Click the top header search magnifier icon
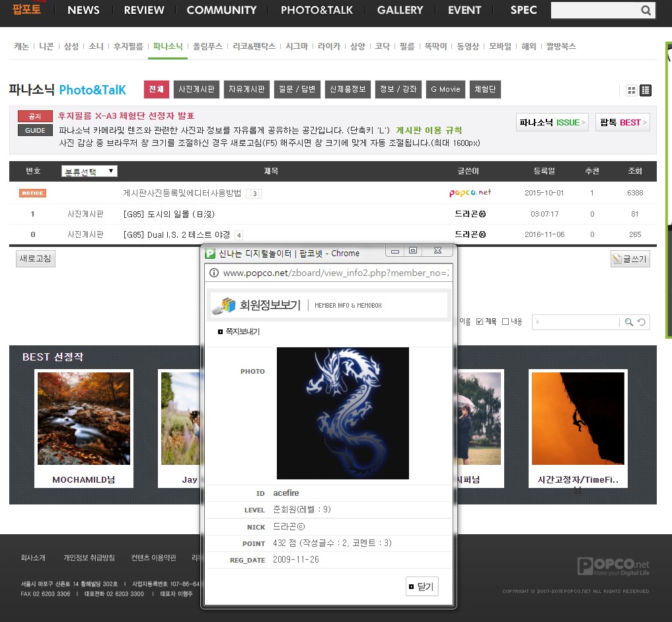The height and width of the screenshot is (622, 672). coord(646,11)
